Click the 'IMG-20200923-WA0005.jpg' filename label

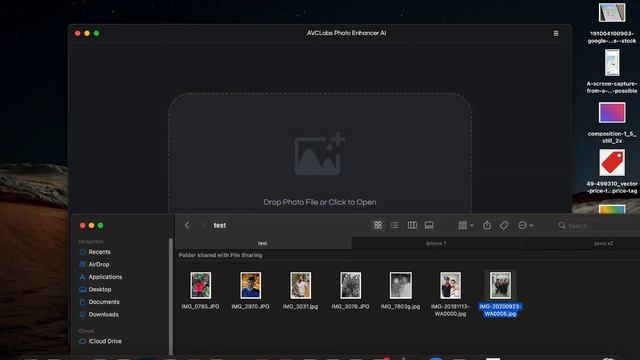[x=500, y=310]
